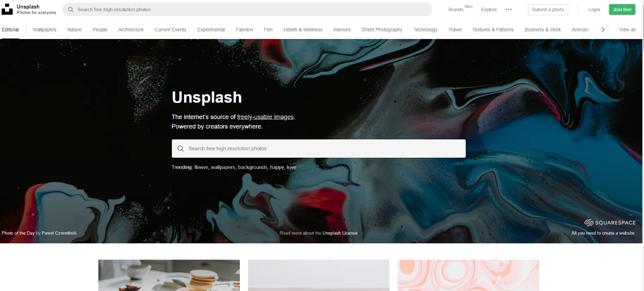644x291 pixels.
Task: Open Pawel Czerwiński's profile link
Action: [x=59, y=233]
